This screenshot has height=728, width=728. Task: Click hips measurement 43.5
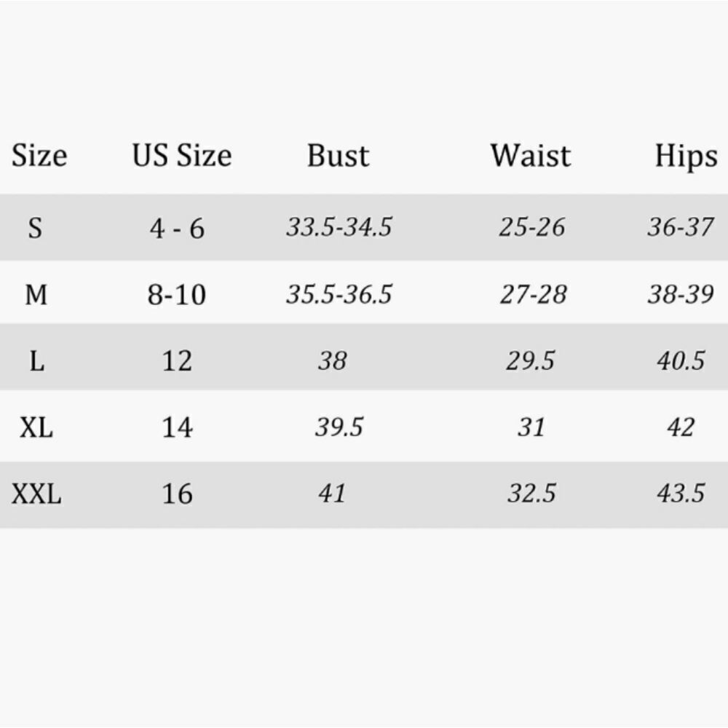681,494
